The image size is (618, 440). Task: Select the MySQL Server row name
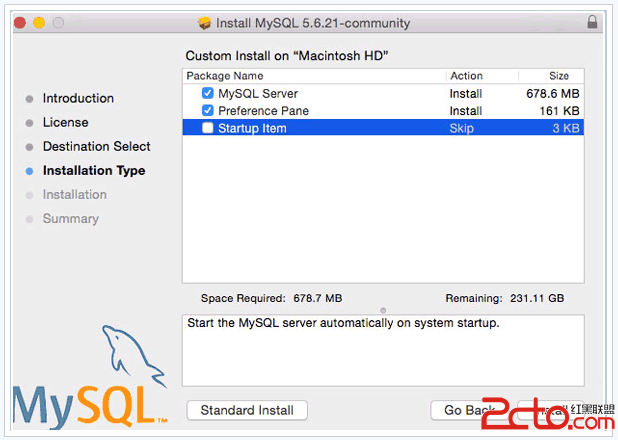(x=258, y=93)
